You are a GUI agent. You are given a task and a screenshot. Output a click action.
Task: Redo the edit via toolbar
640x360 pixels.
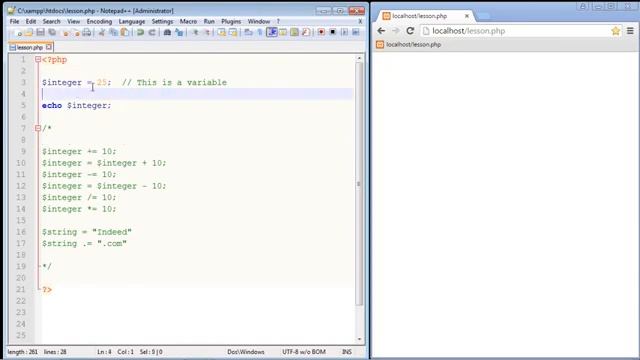coord(152,32)
